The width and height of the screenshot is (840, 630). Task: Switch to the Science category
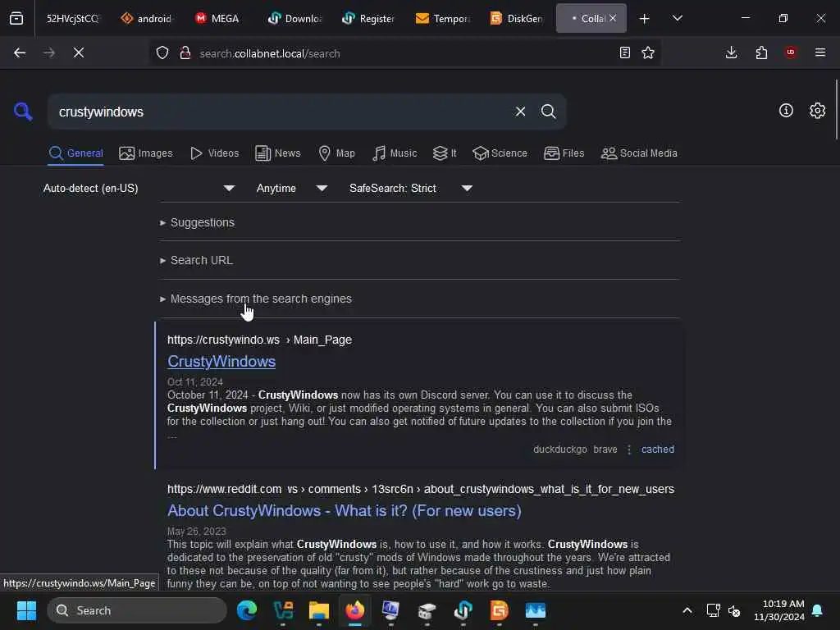coord(500,153)
